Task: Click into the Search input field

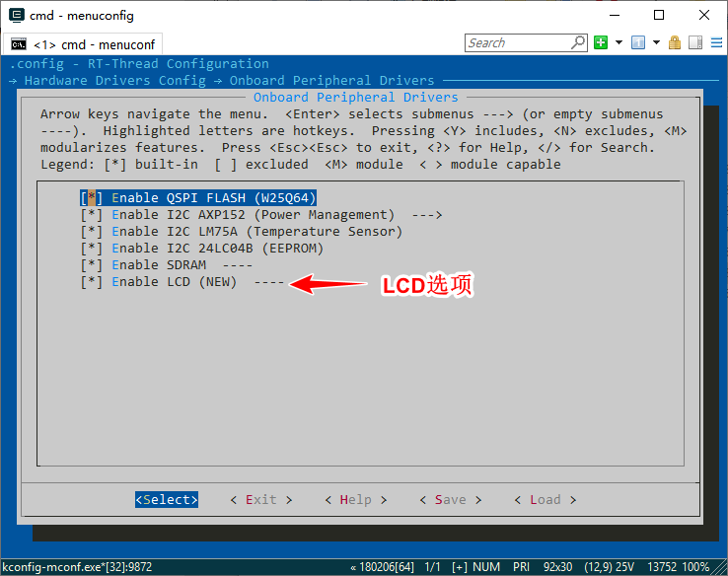Action: point(516,42)
